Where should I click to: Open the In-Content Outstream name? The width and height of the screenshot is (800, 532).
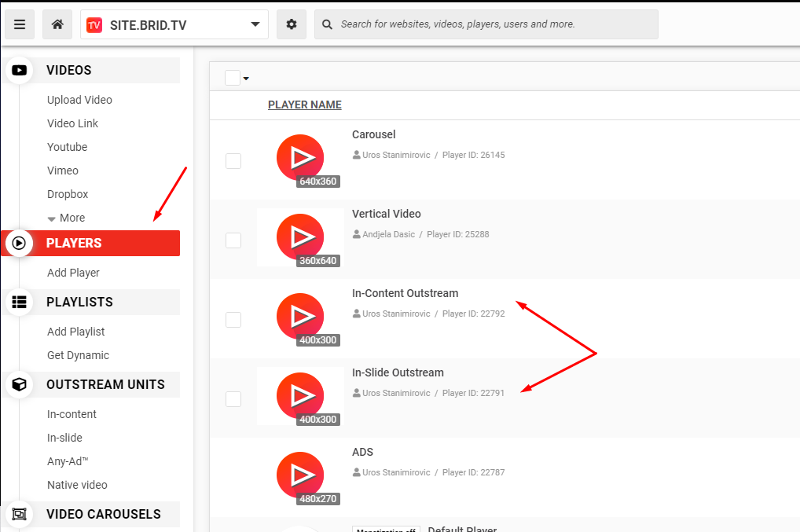pos(405,293)
